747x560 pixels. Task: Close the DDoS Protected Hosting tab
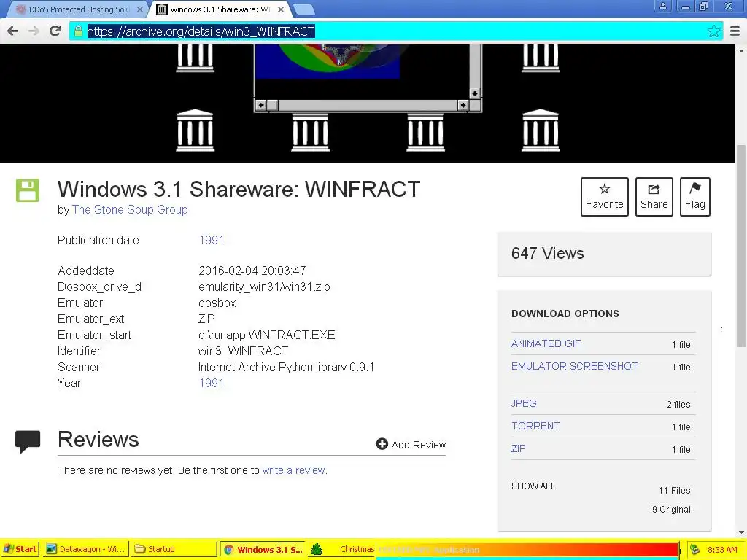(139, 9)
